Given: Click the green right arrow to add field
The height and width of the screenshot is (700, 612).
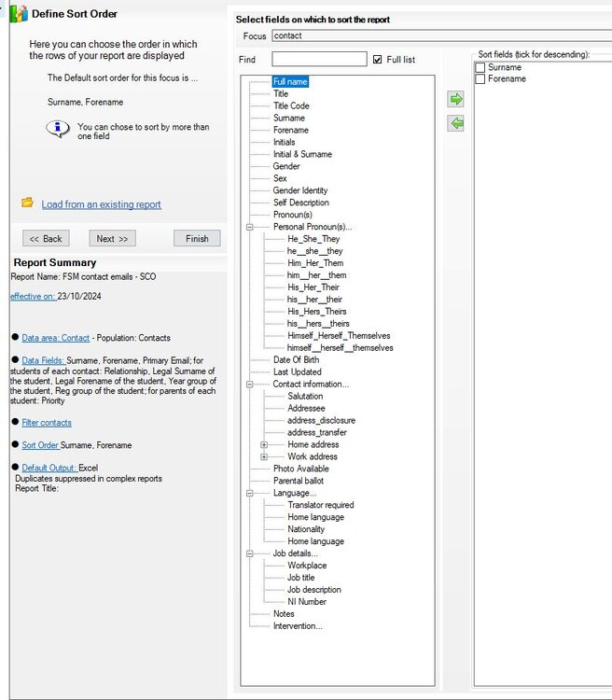Looking at the screenshot, I should pyautogui.click(x=455, y=99).
